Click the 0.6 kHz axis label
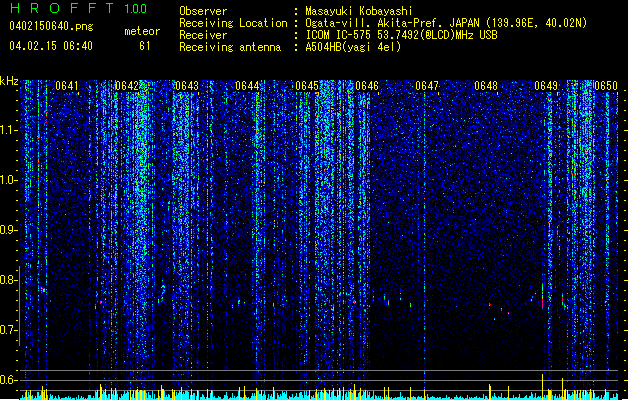 [x=8, y=380]
